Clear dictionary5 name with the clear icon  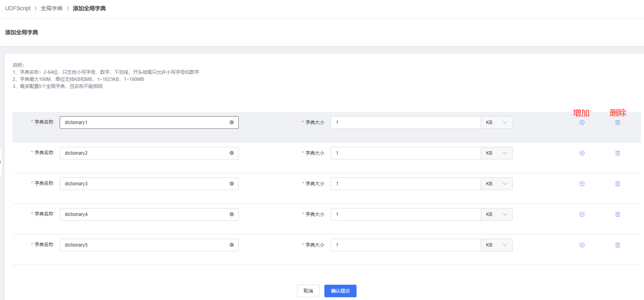pos(232,245)
